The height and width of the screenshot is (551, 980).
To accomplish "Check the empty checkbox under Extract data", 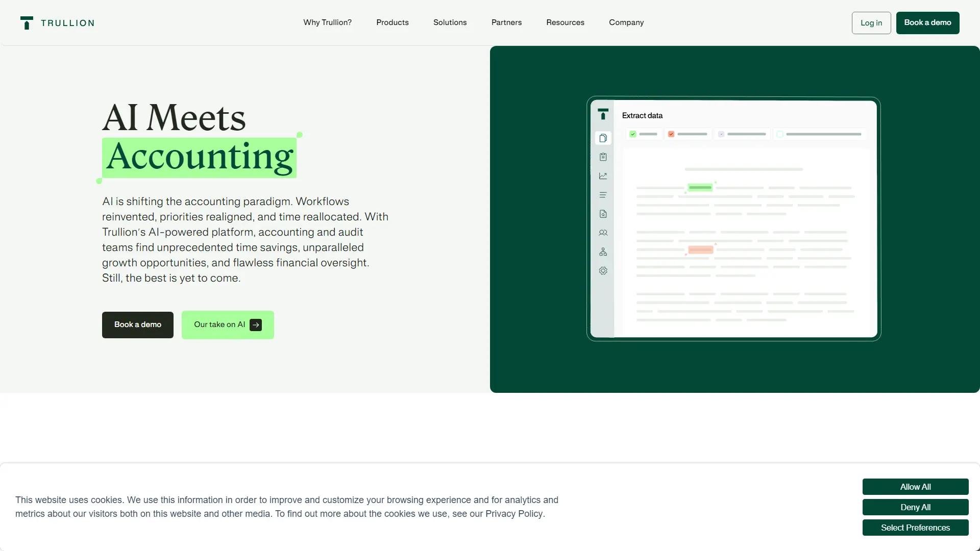I will [780, 134].
